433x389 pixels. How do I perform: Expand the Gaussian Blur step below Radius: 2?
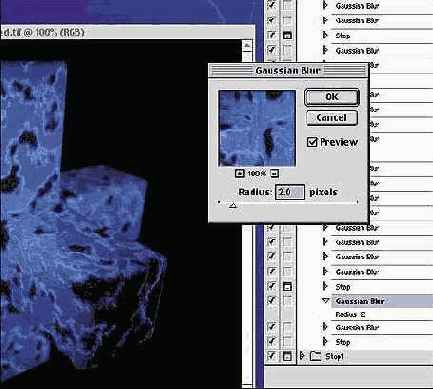tap(325, 327)
